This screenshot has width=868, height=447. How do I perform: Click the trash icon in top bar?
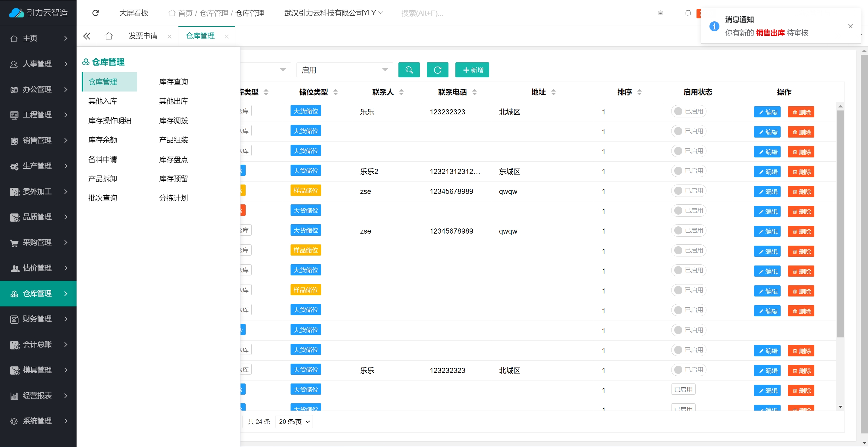pyautogui.click(x=660, y=13)
